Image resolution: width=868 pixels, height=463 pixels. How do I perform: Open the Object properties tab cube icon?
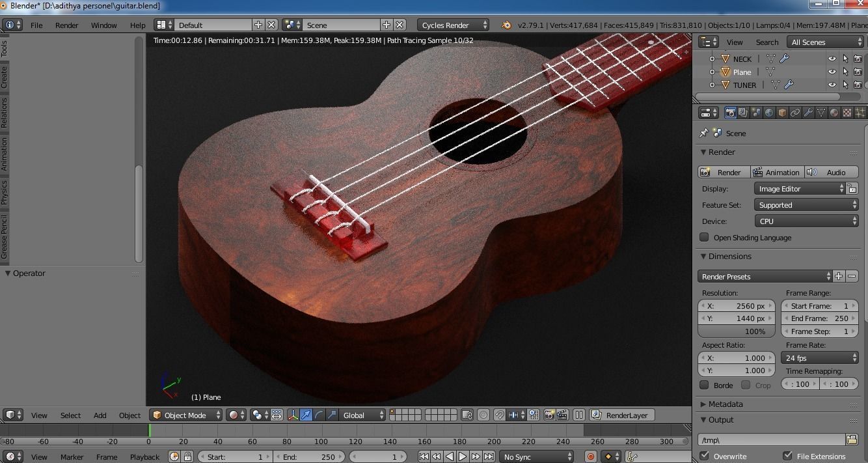(782, 113)
